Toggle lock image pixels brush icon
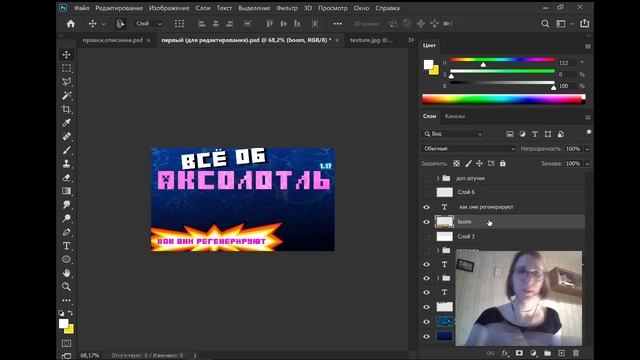Screen dimensions: 640x360 coord(468,163)
